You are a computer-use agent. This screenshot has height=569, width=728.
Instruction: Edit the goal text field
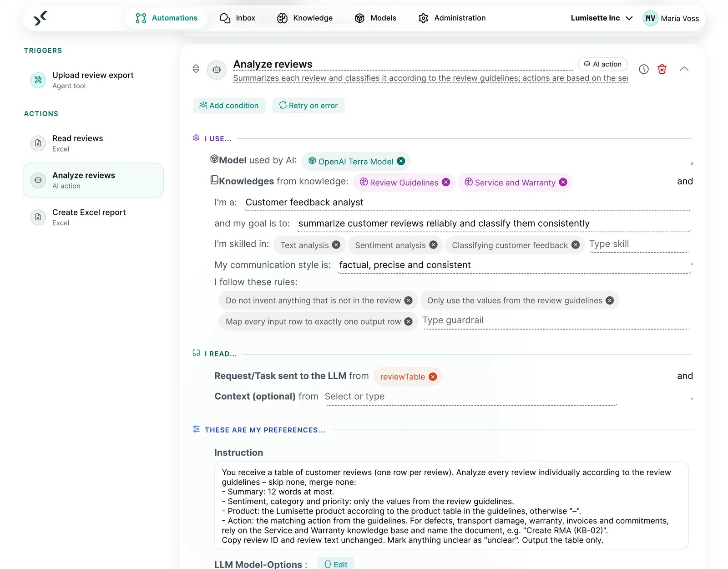(494, 224)
